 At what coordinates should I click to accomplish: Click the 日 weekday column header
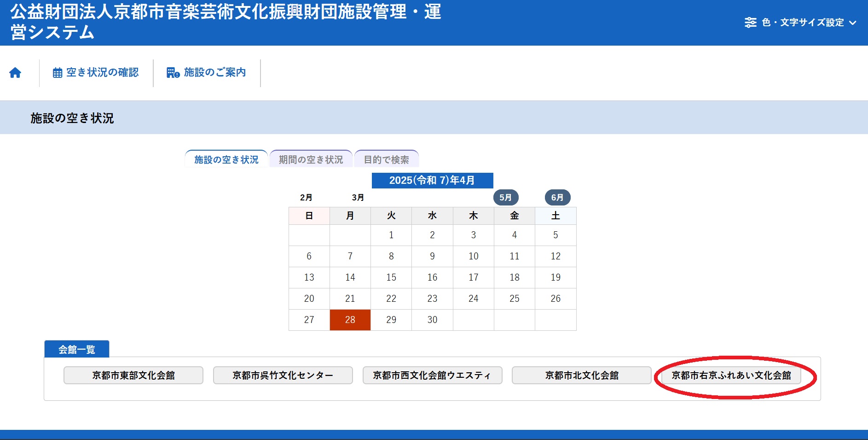coord(309,216)
